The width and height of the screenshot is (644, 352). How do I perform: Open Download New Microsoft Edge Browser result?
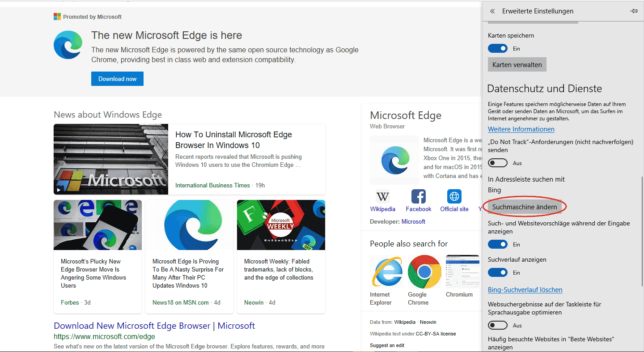tap(154, 326)
